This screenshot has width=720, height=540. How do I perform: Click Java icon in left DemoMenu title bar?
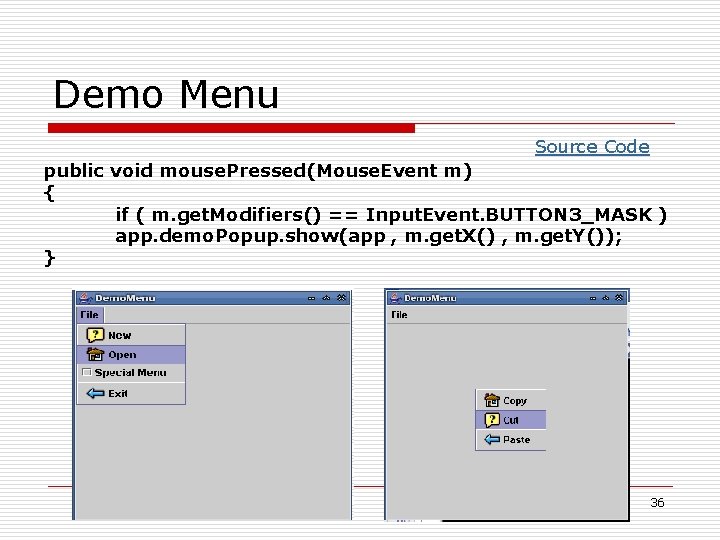click(85, 298)
